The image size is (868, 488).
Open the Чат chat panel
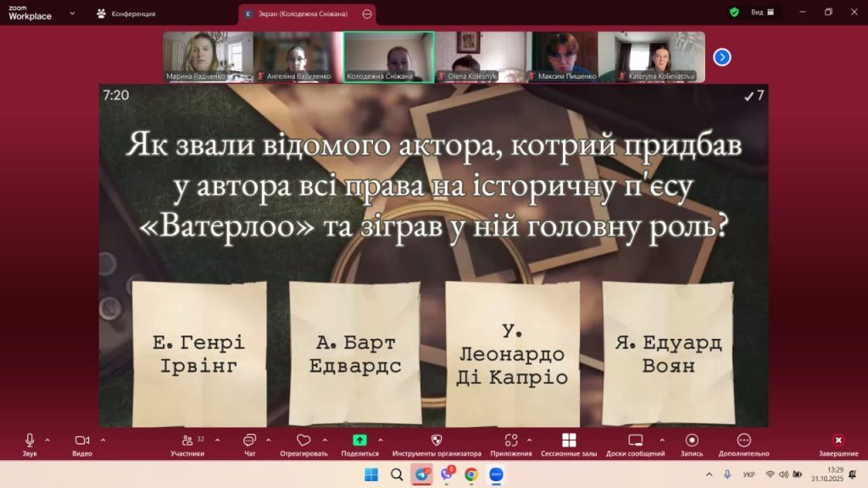(249, 441)
